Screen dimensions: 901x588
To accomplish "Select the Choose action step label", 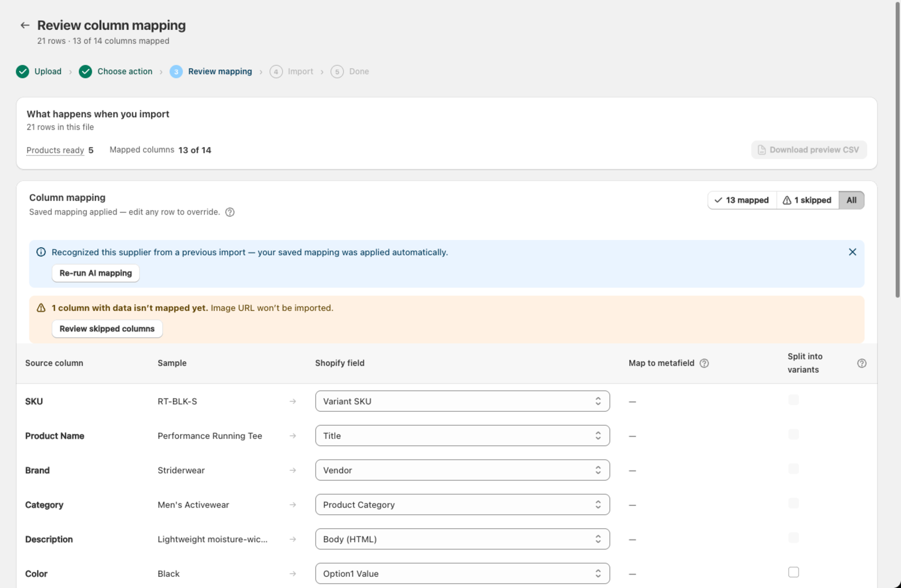I will coord(125,72).
